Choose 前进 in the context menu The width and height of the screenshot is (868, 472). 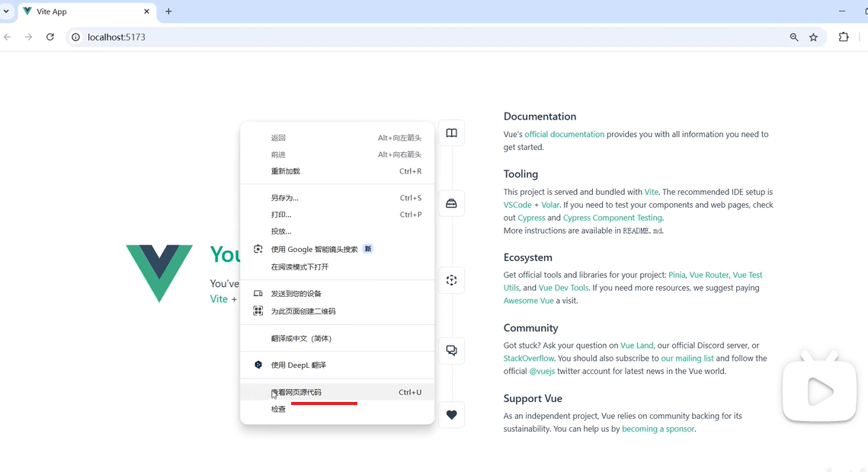click(x=337, y=155)
